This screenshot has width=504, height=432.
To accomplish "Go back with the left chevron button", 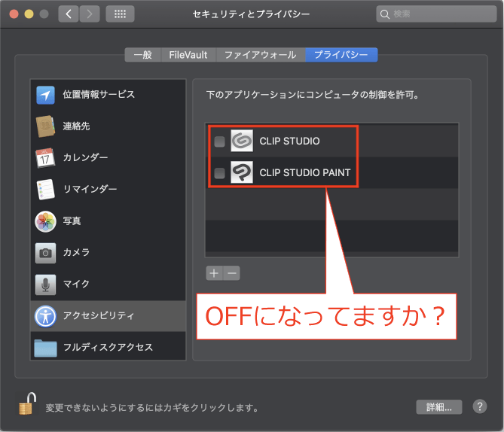I will (x=69, y=14).
